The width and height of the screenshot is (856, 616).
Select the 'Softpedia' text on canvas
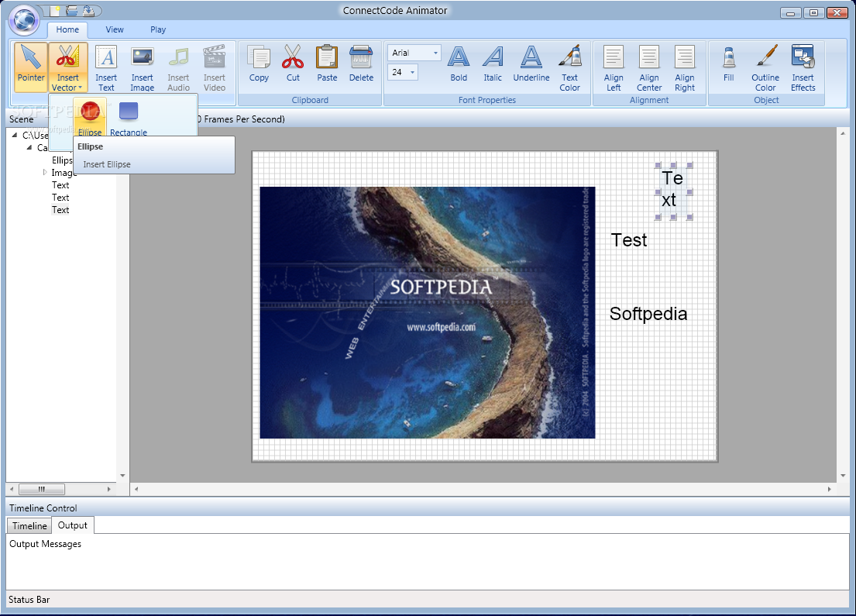pos(648,314)
